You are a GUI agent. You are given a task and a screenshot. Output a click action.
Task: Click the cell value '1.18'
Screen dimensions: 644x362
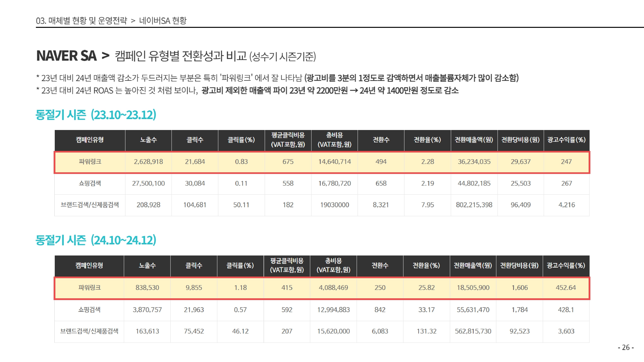click(241, 288)
